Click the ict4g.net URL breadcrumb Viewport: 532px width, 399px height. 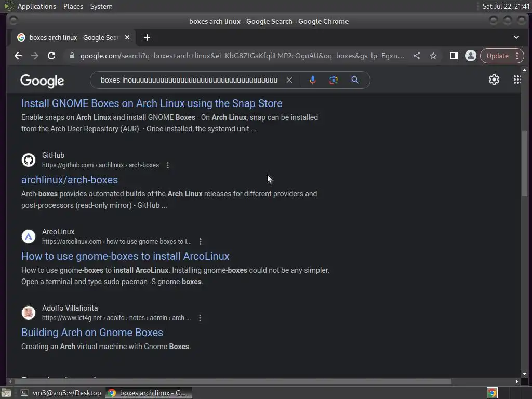(x=116, y=318)
